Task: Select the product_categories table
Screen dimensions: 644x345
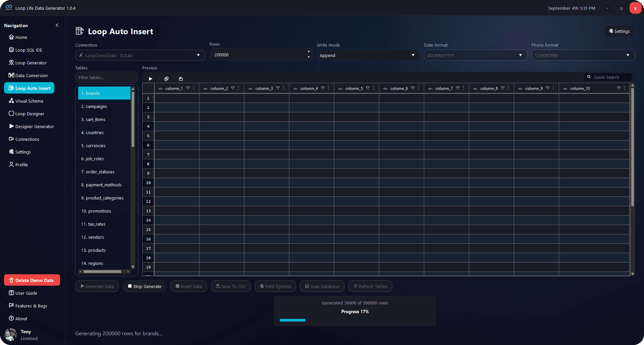Action: [104, 198]
